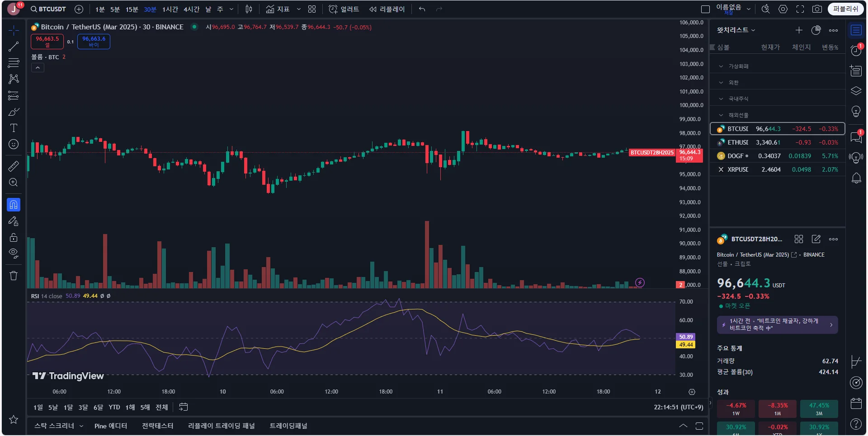Start bar 리플레이 mode
This screenshot has width=868, height=436.
tap(387, 9)
